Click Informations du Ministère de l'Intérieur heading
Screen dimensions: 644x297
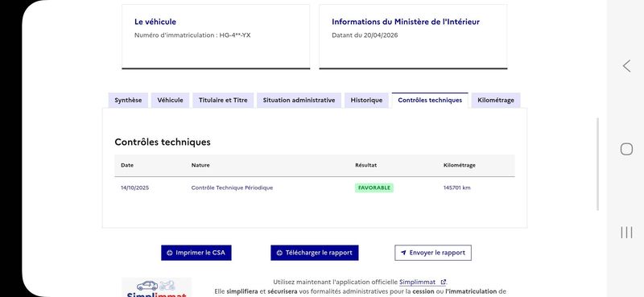tap(406, 22)
